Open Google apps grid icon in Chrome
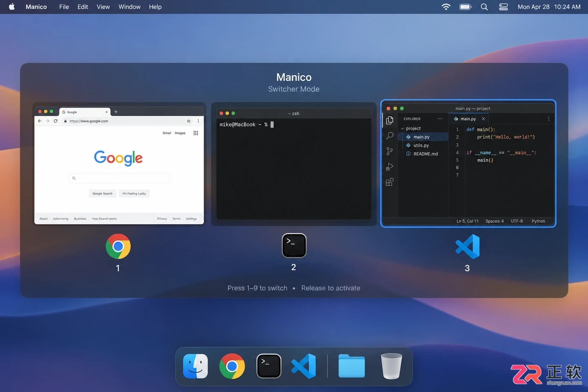588x392 pixels. (196, 133)
